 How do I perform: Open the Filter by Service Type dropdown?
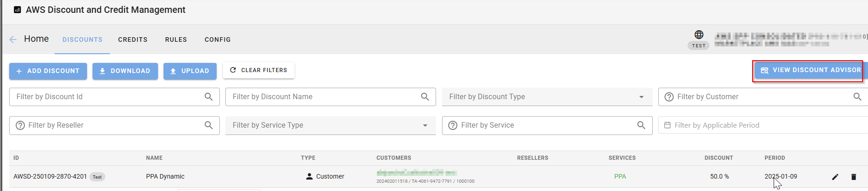(x=425, y=125)
